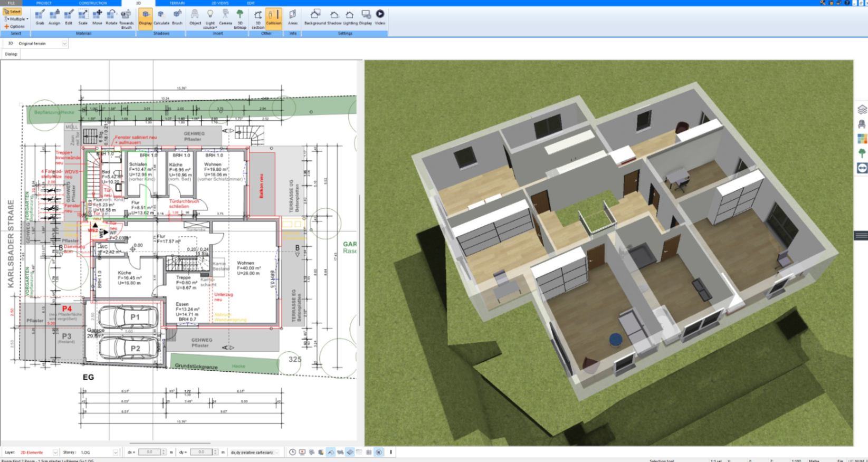Viewport: 868px width, 462px height.
Task: Create a 3D section
Action: coord(257,18)
